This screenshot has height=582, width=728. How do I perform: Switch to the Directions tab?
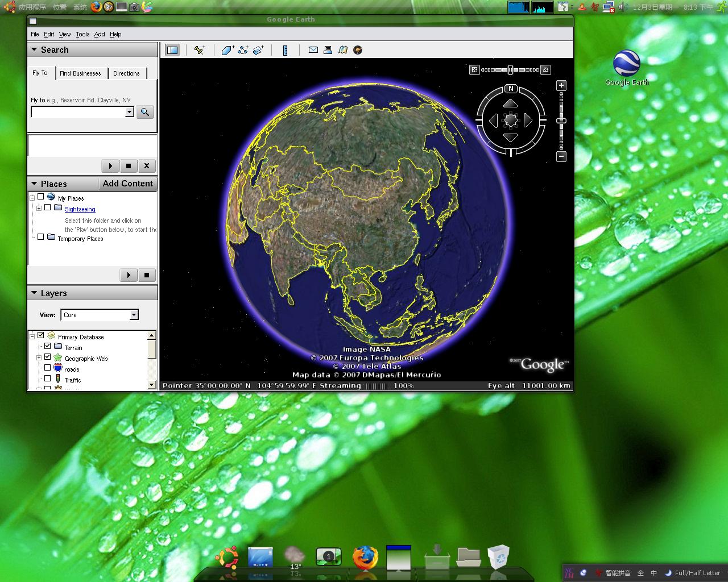point(126,73)
